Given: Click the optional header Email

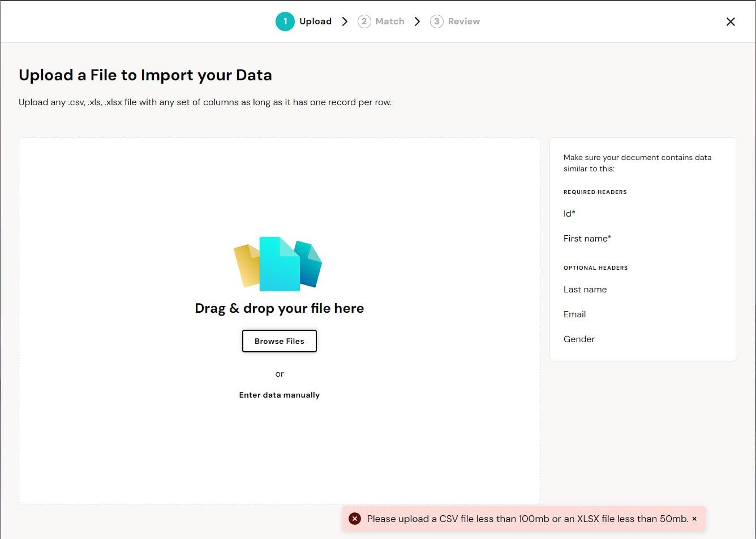Looking at the screenshot, I should 574,314.
